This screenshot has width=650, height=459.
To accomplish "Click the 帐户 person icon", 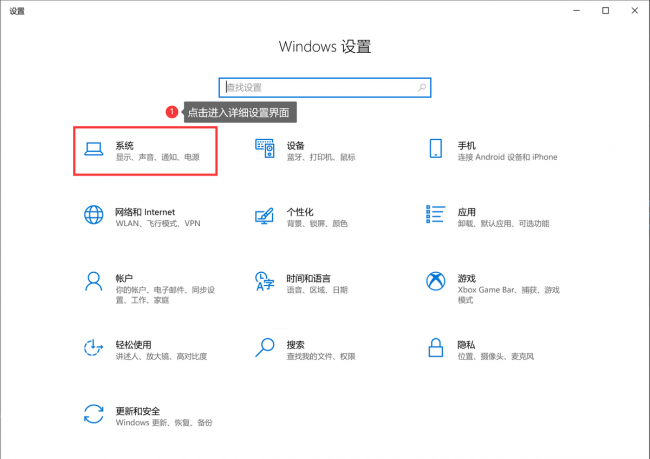I will point(94,282).
